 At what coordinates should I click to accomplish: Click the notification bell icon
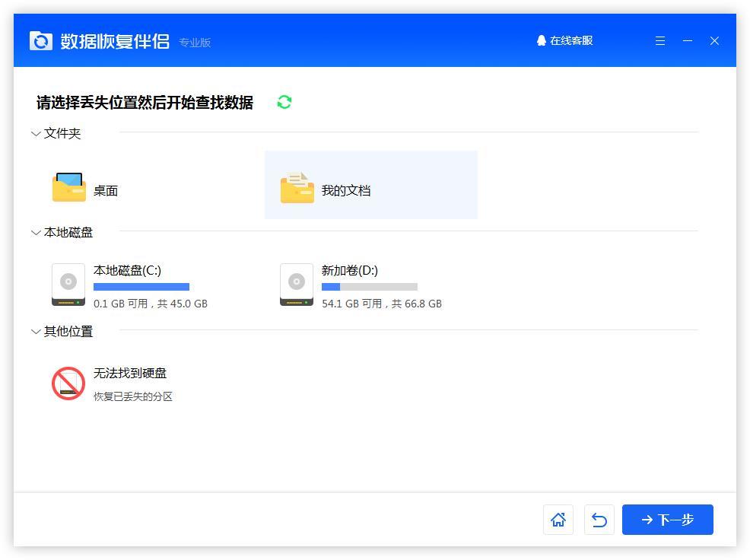(x=541, y=40)
